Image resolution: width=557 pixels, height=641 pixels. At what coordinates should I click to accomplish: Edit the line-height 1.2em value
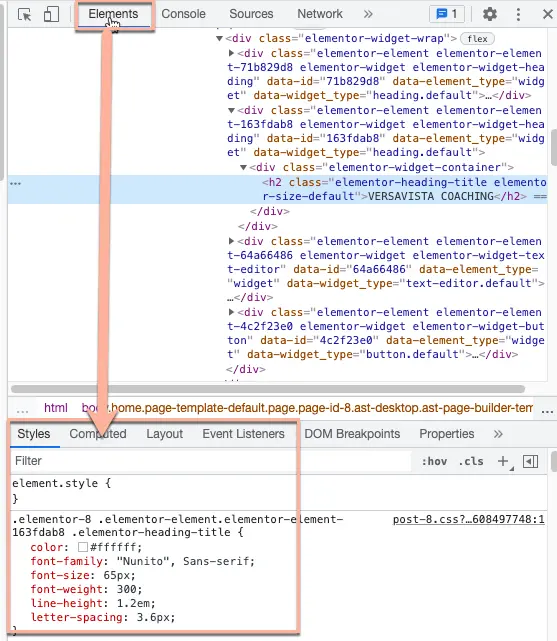(x=133, y=603)
